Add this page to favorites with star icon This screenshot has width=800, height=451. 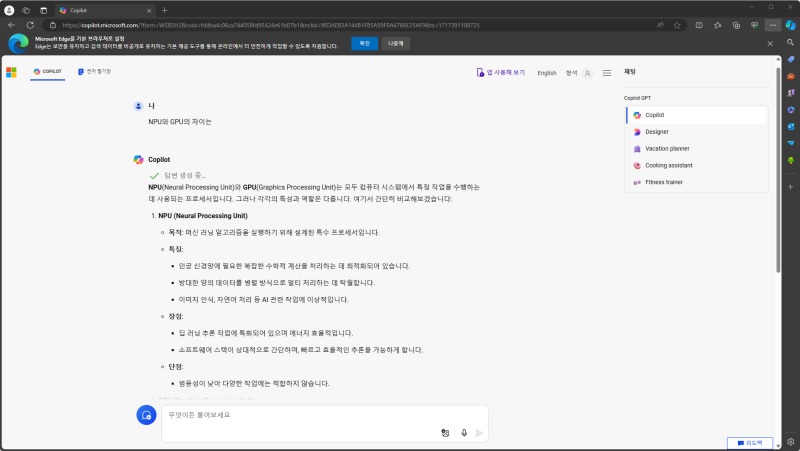[677, 25]
